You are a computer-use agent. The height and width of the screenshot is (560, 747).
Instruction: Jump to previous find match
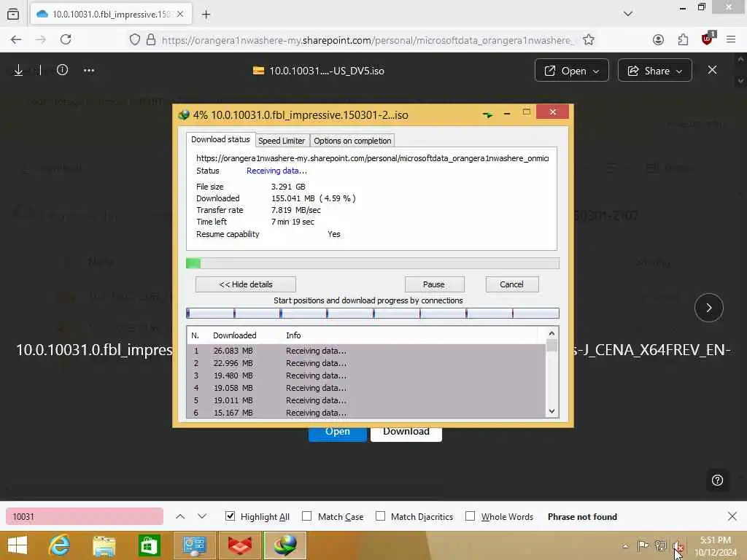[x=180, y=517]
